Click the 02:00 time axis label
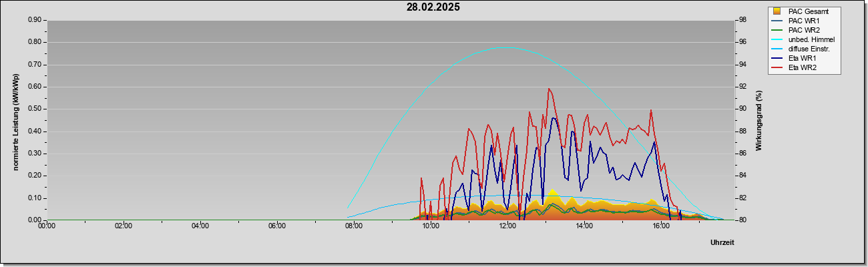Screen dimensions: 868x267 (x=124, y=226)
